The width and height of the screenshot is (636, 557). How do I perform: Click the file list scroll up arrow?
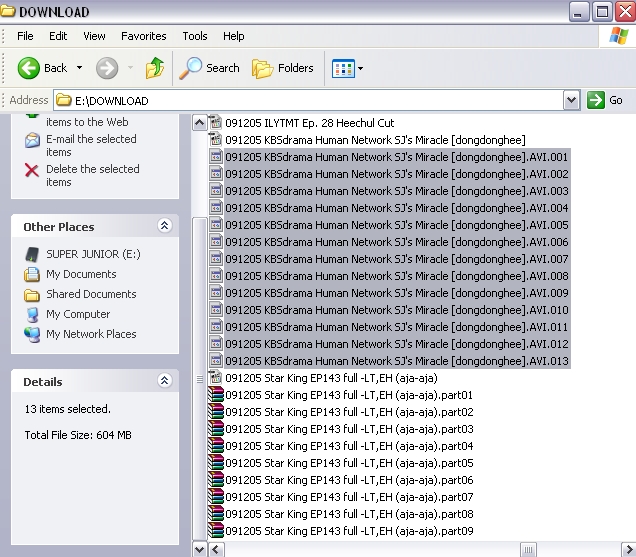(x=199, y=123)
